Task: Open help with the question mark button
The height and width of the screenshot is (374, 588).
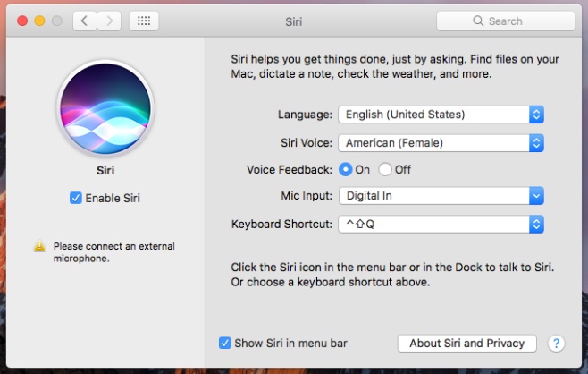Action: coord(556,344)
